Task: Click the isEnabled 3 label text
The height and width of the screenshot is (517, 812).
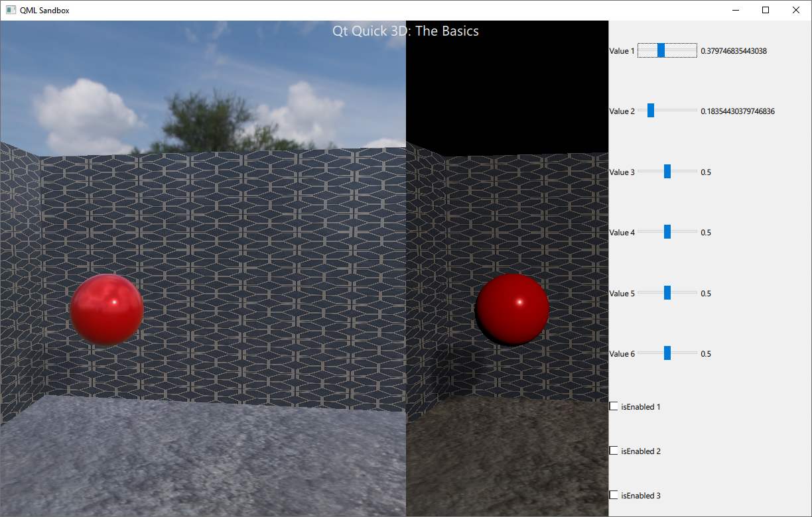Action: 641,496
